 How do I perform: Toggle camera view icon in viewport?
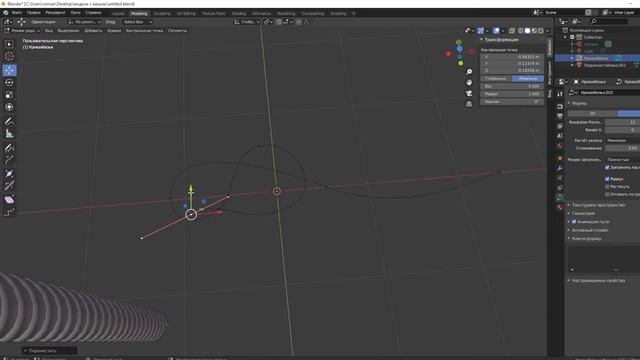[x=469, y=93]
